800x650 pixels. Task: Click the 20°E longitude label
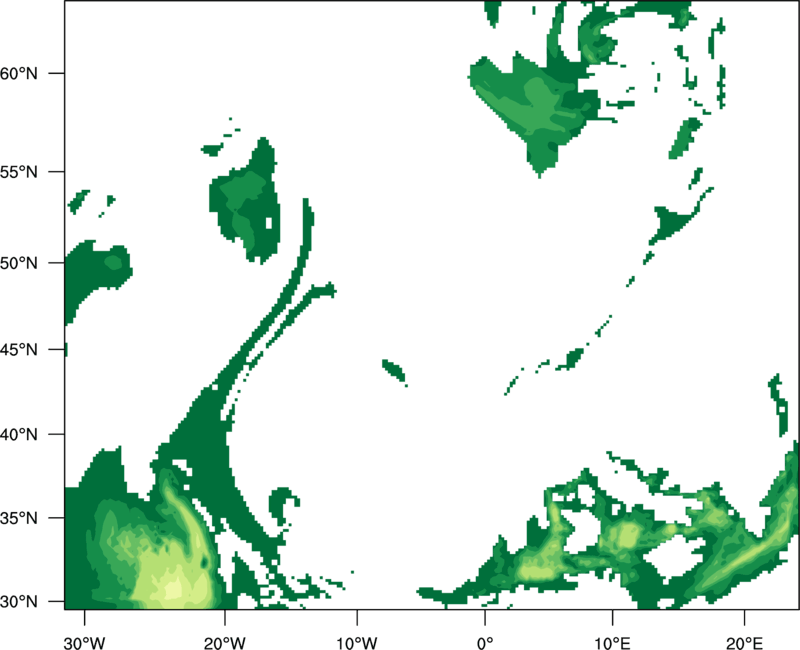coord(744,643)
